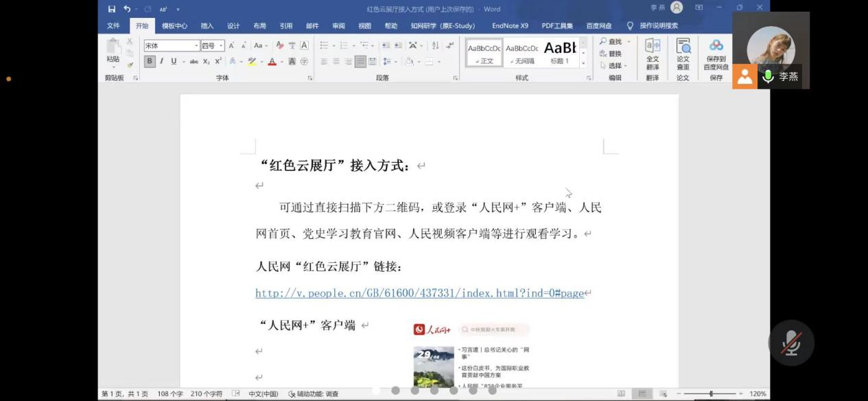Click the zoom slider in status bar

[711, 393]
